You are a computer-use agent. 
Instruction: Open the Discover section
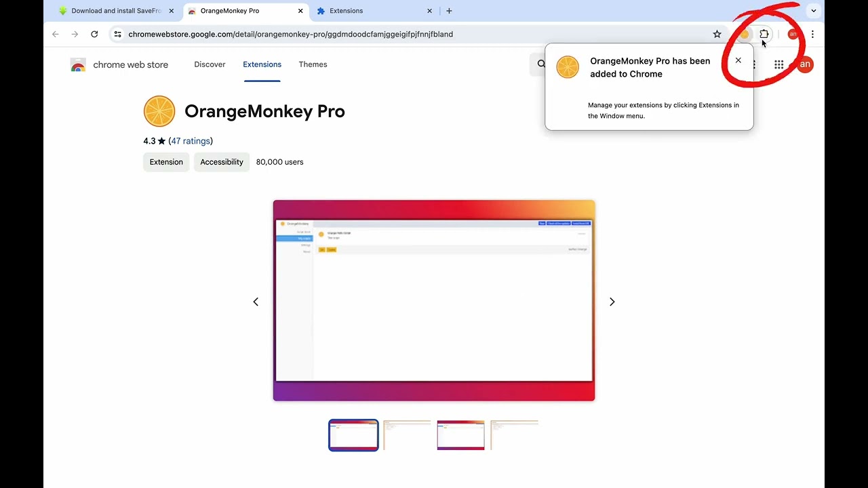coord(210,64)
